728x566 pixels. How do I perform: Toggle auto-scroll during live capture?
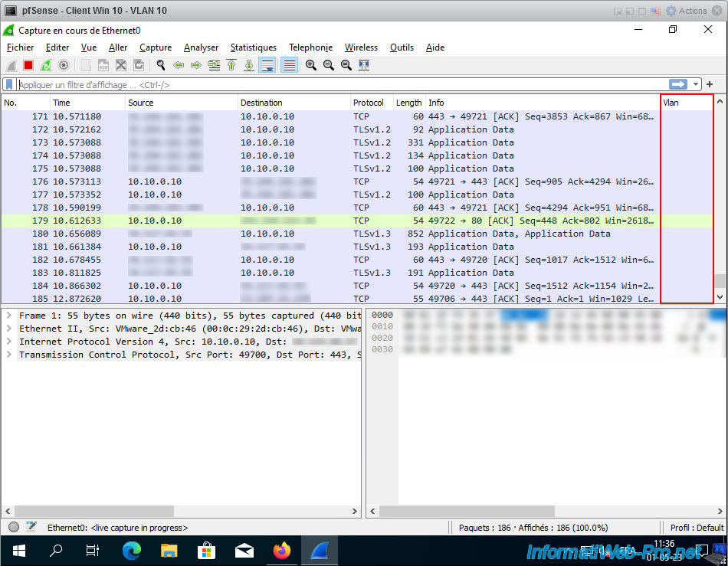267,65
